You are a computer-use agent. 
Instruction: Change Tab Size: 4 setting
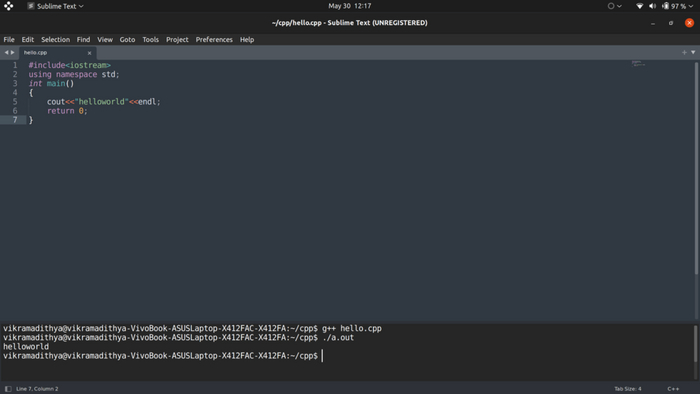click(x=628, y=389)
